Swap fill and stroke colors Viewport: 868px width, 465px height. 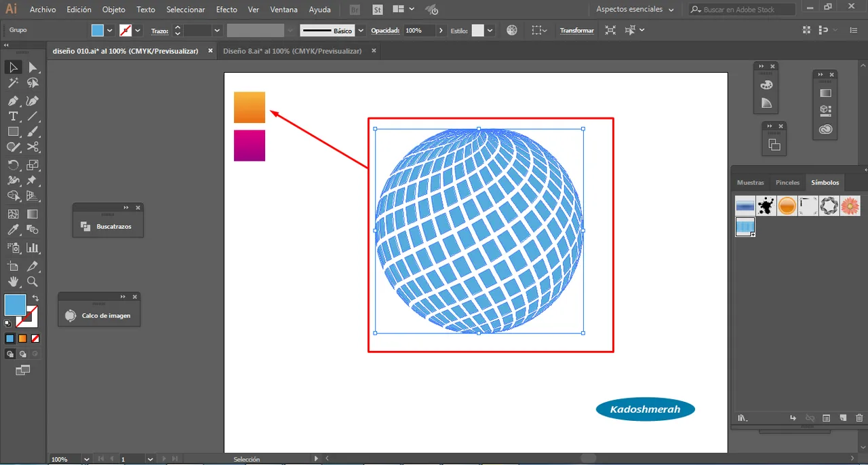click(35, 298)
